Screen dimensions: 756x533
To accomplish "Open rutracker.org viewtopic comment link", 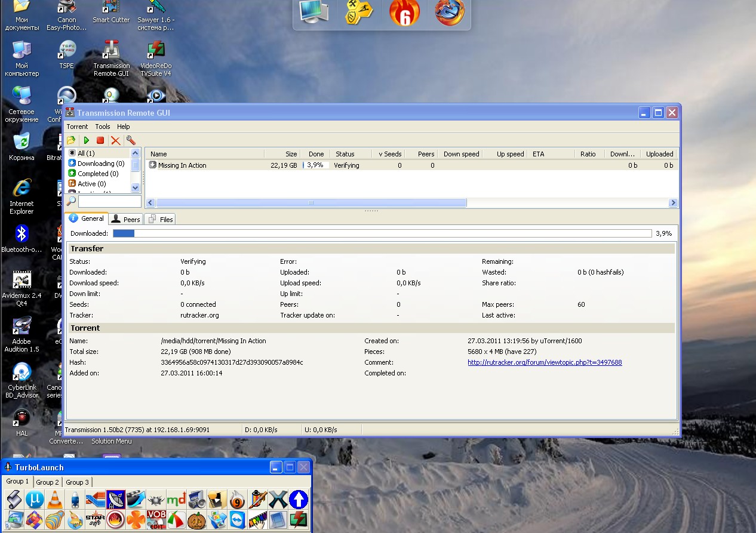I will (545, 362).
